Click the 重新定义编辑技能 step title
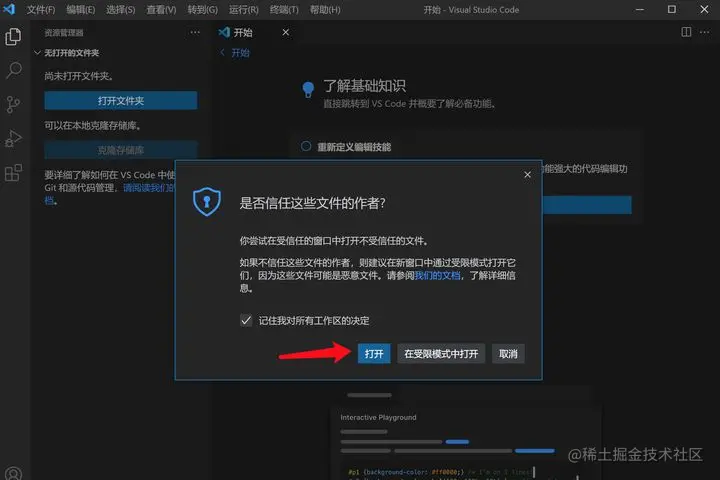Viewport: 720px width, 480px height. point(354,147)
